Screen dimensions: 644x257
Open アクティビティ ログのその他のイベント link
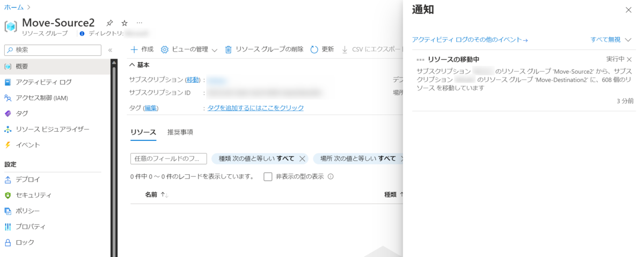point(470,40)
